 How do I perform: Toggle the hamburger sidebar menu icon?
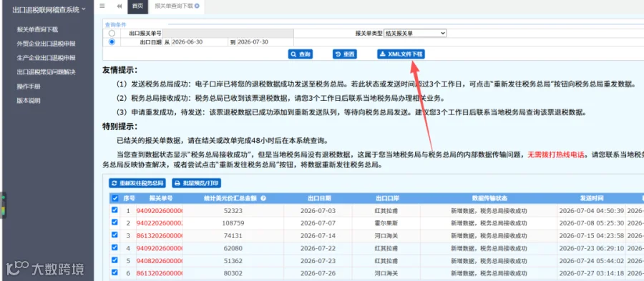pos(102,6)
